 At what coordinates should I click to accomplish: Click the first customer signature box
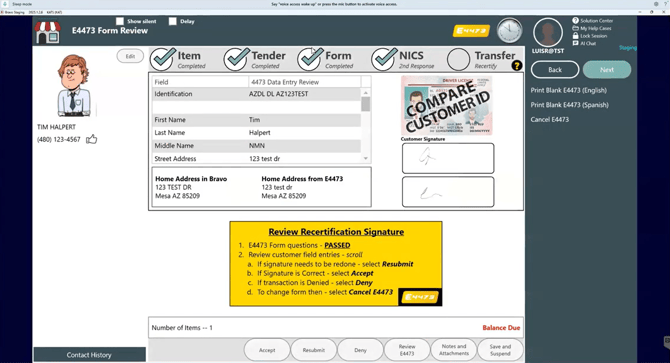(x=448, y=158)
